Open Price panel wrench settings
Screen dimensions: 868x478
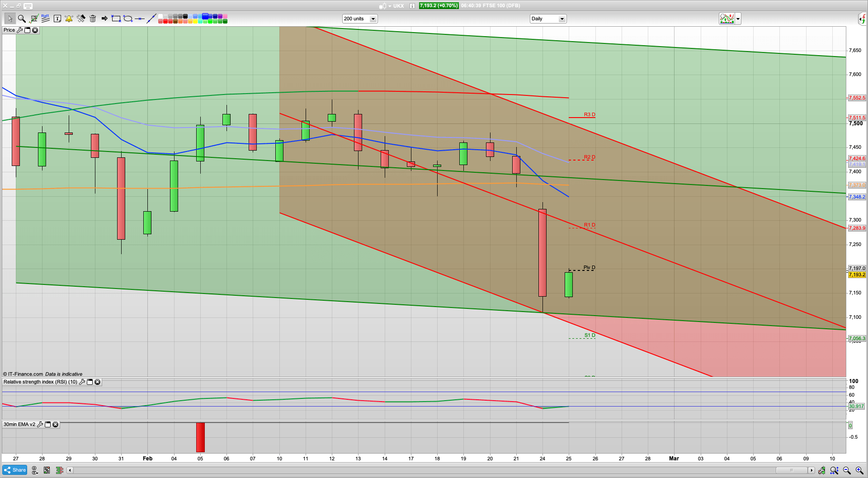click(x=20, y=30)
